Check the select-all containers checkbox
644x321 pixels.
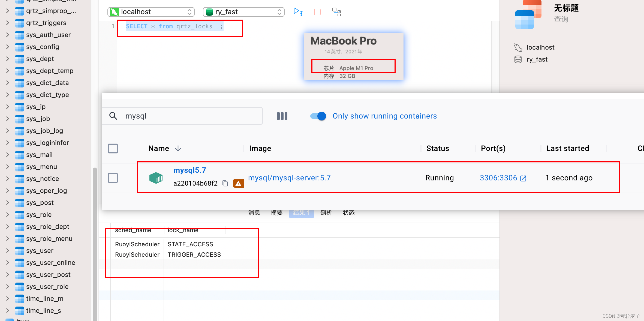pos(113,149)
